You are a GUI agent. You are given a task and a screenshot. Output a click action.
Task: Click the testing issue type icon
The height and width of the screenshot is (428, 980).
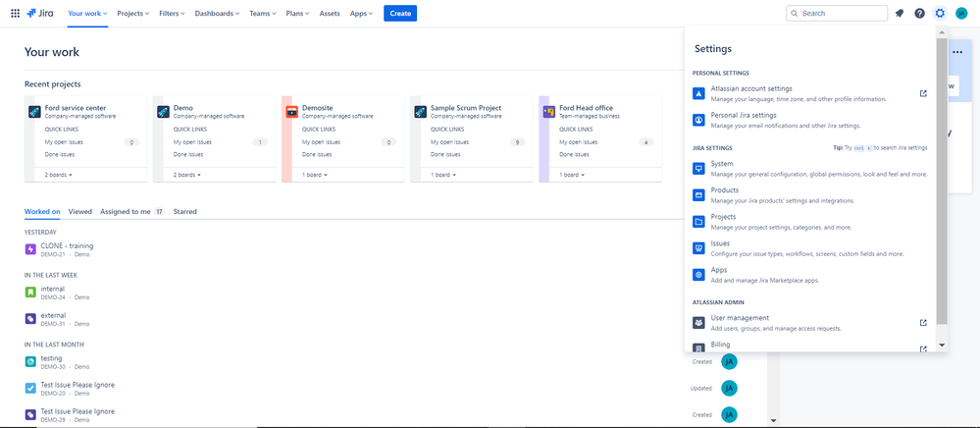30,361
